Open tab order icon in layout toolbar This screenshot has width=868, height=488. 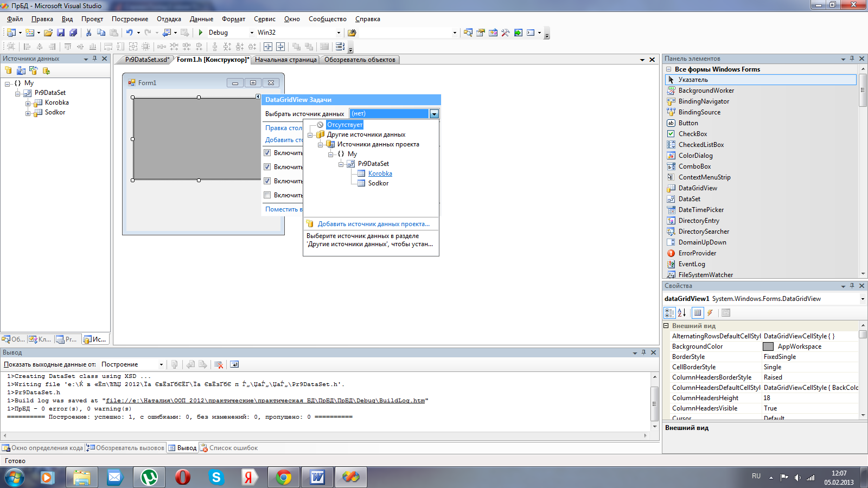[340, 47]
